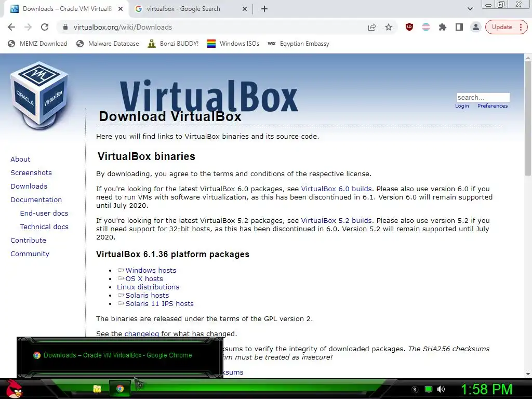532x399 pixels.
Task: Click the Chrome taskbar icon
Action: coord(120,389)
